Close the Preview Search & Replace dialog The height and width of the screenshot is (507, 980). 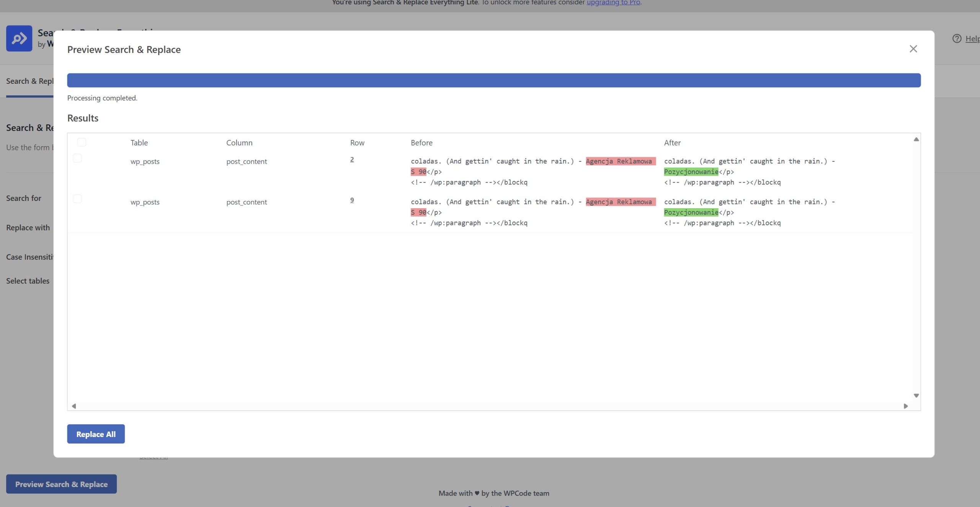tap(913, 49)
